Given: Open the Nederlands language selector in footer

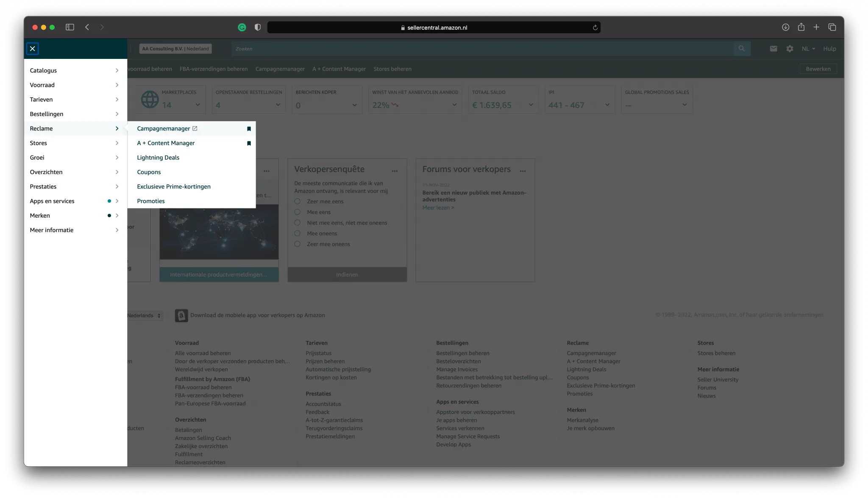Looking at the screenshot, I should (144, 315).
